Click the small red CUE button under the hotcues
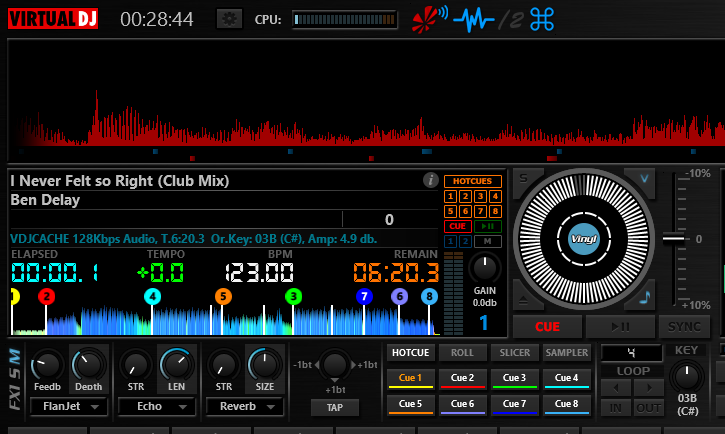The image size is (725, 434). (x=458, y=226)
